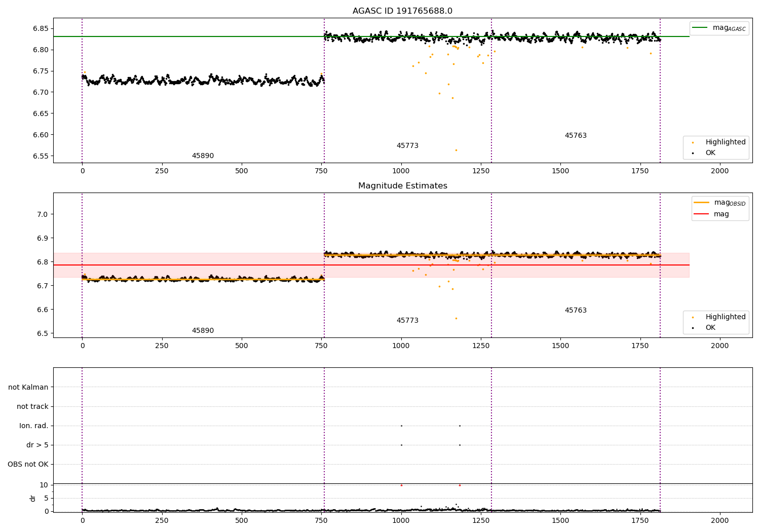
Task: Click the "dr > 5" axis label
Action: click(x=37, y=445)
